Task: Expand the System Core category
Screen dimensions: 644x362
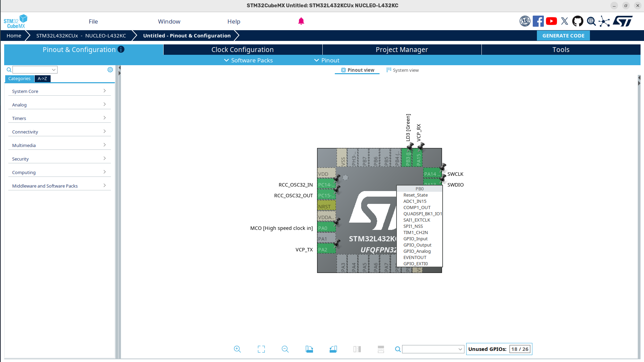Action: [x=59, y=91]
